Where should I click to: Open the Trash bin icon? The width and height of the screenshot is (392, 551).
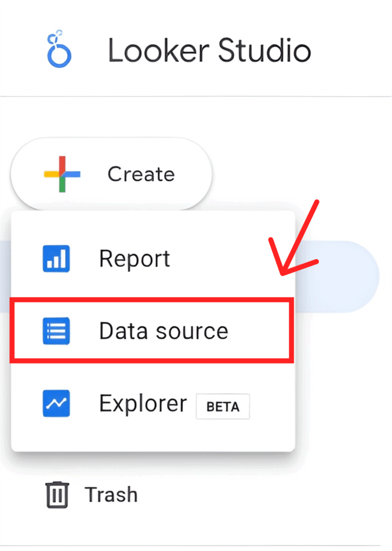coord(57,495)
